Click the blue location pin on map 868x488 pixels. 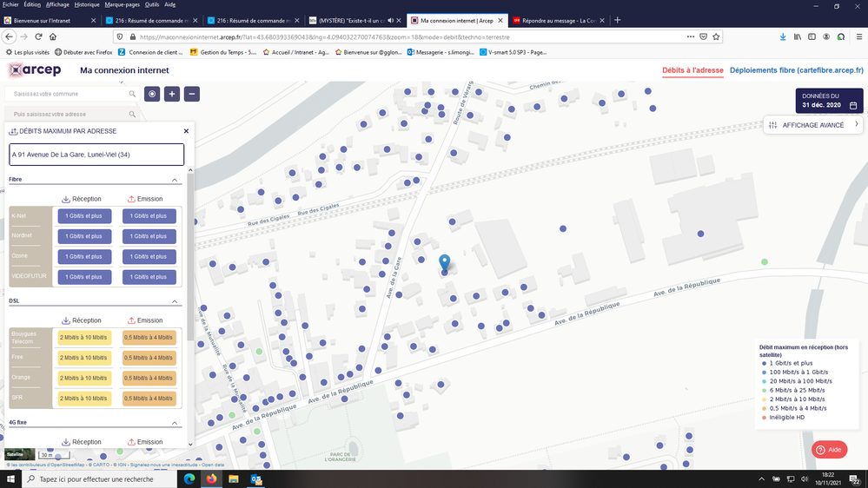pos(445,262)
